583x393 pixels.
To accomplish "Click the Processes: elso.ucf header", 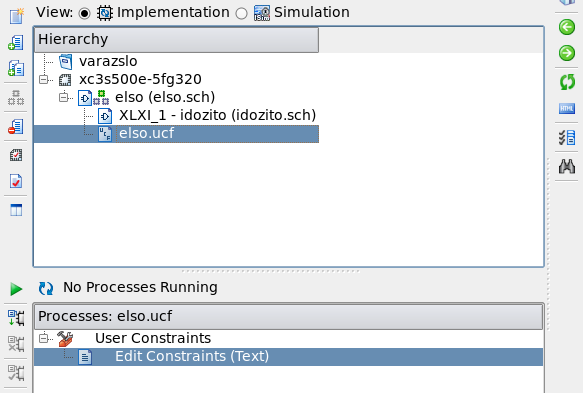I will 289,316.
